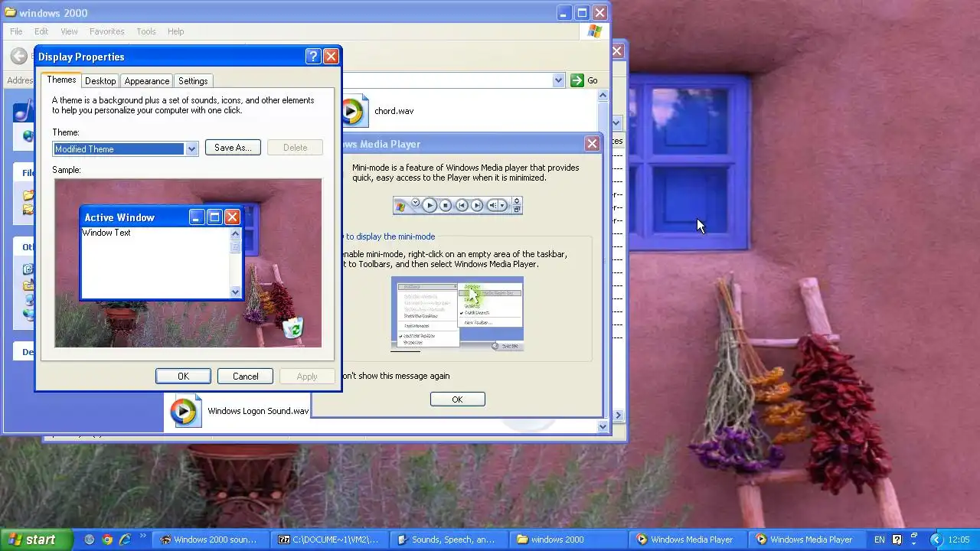Click the music note icon in explorer sidebar
The width and height of the screenshot is (980, 551).
[22, 112]
